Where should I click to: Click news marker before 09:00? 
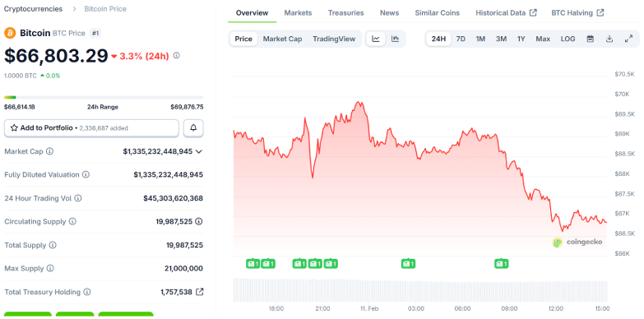[502, 264]
